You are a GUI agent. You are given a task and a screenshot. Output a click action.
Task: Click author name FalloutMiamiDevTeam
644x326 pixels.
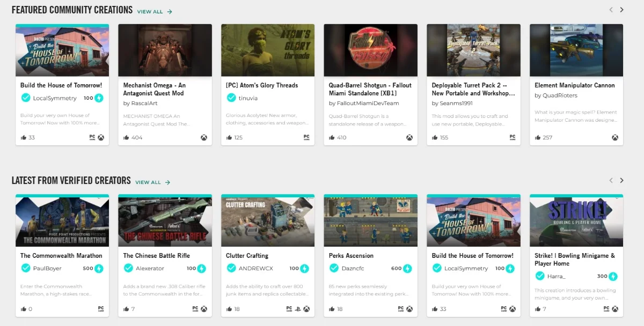point(368,103)
